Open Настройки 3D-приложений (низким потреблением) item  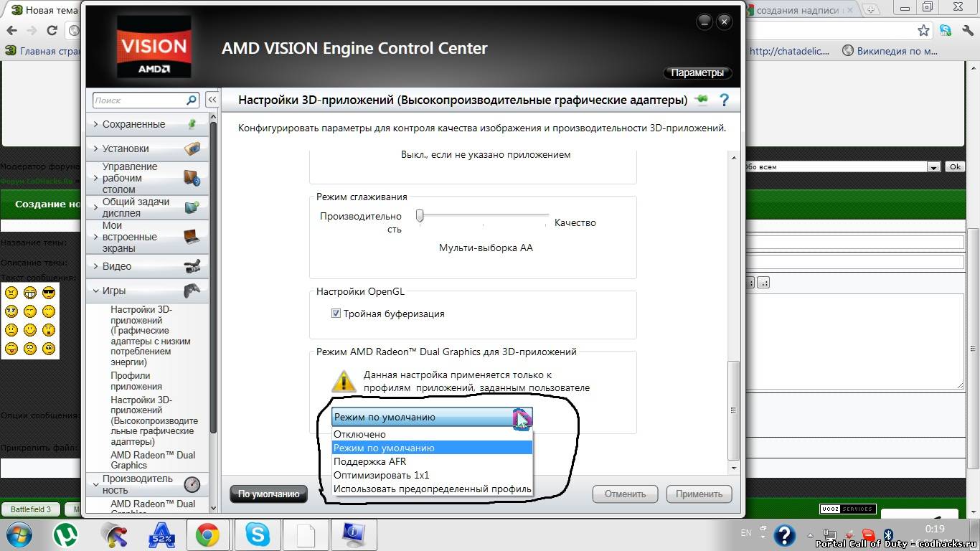(151, 336)
